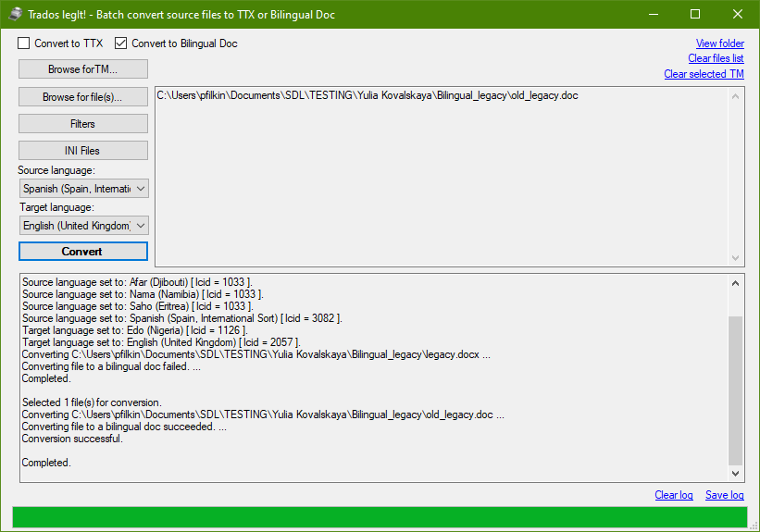The width and height of the screenshot is (760, 532).
Task: Open the INI Files button
Action: (x=83, y=150)
